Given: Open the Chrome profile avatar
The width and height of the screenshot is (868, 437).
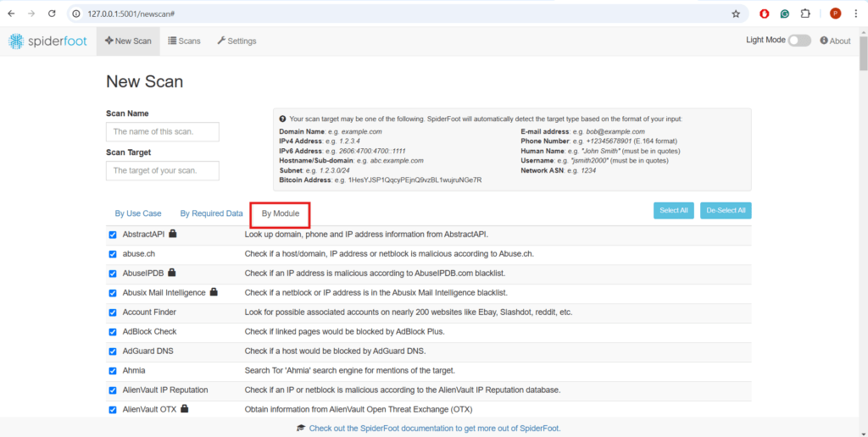Looking at the screenshot, I should click(835, 14).
